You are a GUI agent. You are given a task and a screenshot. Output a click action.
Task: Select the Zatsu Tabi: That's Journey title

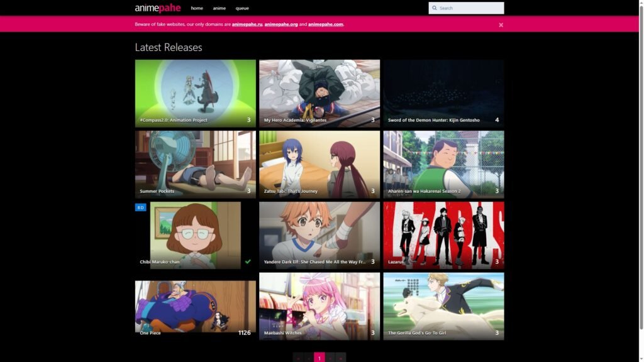click(x=291, y=191)
